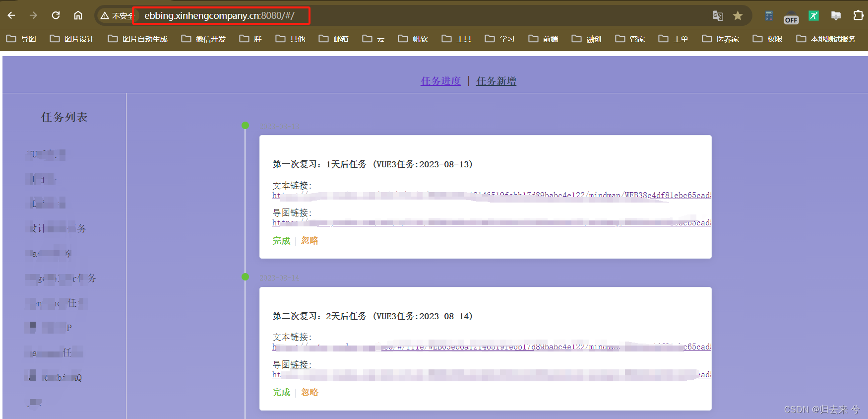Expand the 前端 bookmark folder
Image resolution: width=868 pixels, height=419 pixels.
pyautogui.click(x=543, y=39)
